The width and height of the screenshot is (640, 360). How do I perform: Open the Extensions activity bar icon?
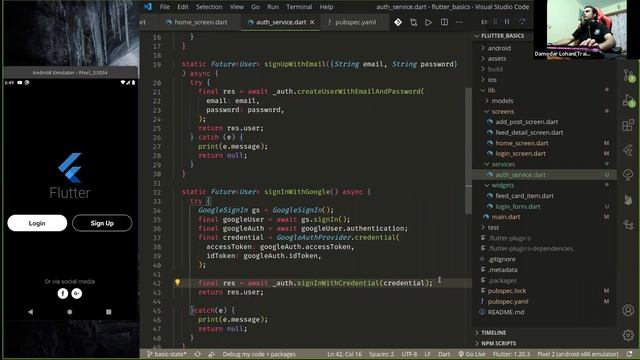628,125
